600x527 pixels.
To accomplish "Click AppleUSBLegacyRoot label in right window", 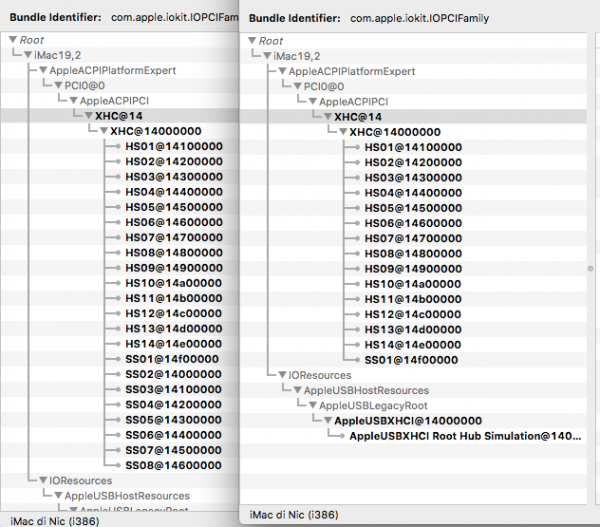I will pyautogui.click(x=373, y=405).
